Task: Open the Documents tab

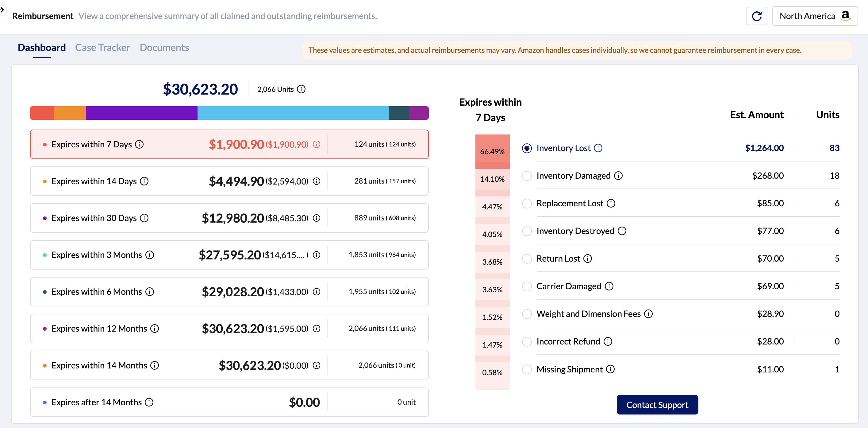Action: [x=164, y=48]
